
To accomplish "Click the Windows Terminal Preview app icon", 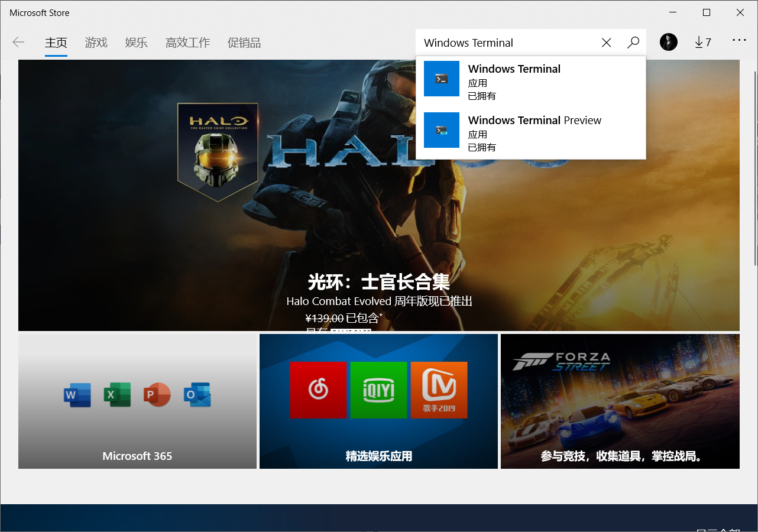I will (x=442, y=130).
